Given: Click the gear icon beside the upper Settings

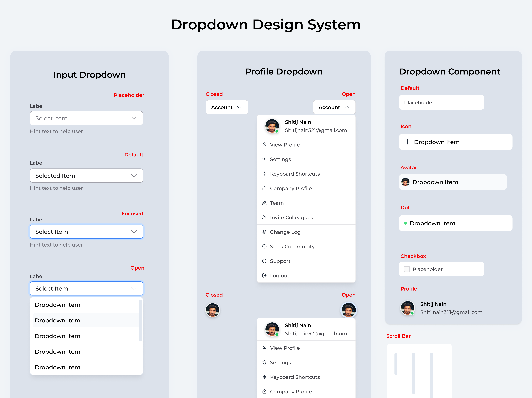Looking at the screenshot, I should (x=264, y=159).
